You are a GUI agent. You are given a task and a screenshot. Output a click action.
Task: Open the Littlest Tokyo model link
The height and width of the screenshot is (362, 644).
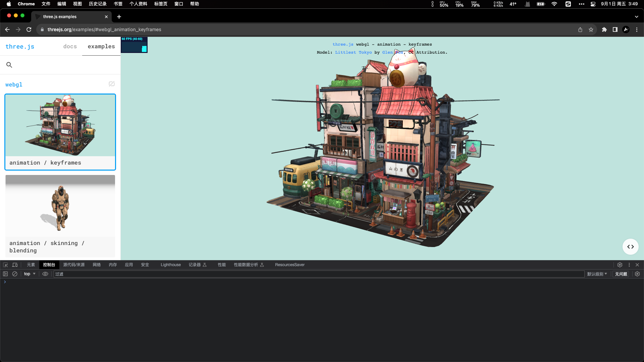click(x=354, y=52)
